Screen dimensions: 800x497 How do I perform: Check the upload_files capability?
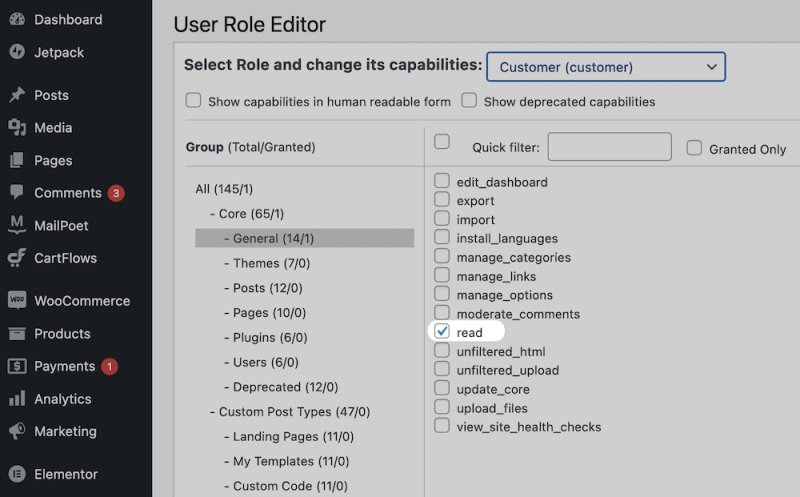pos(442,406)
